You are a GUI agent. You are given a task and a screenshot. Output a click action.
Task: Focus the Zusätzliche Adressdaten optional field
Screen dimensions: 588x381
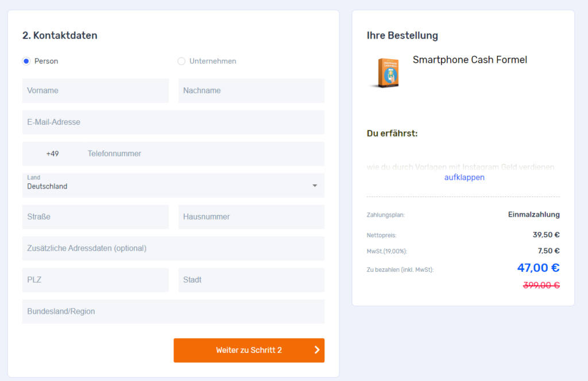173,248
